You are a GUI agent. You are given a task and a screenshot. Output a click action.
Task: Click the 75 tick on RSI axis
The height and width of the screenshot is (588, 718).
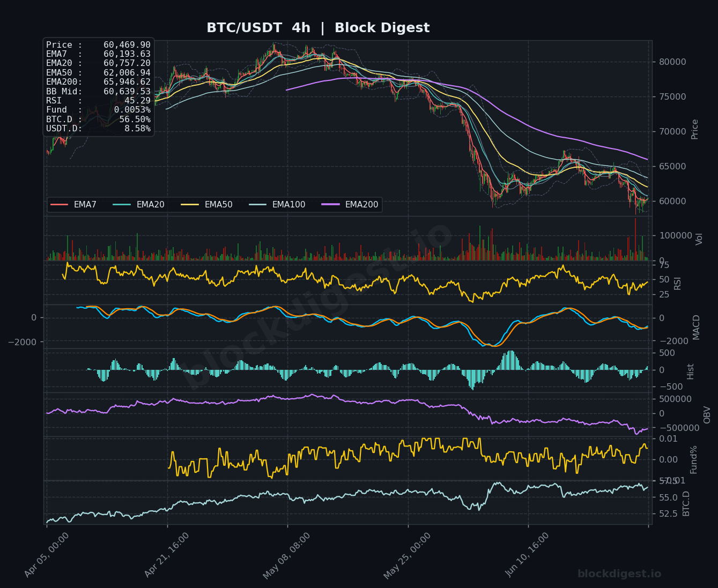(x=664, y=265)
